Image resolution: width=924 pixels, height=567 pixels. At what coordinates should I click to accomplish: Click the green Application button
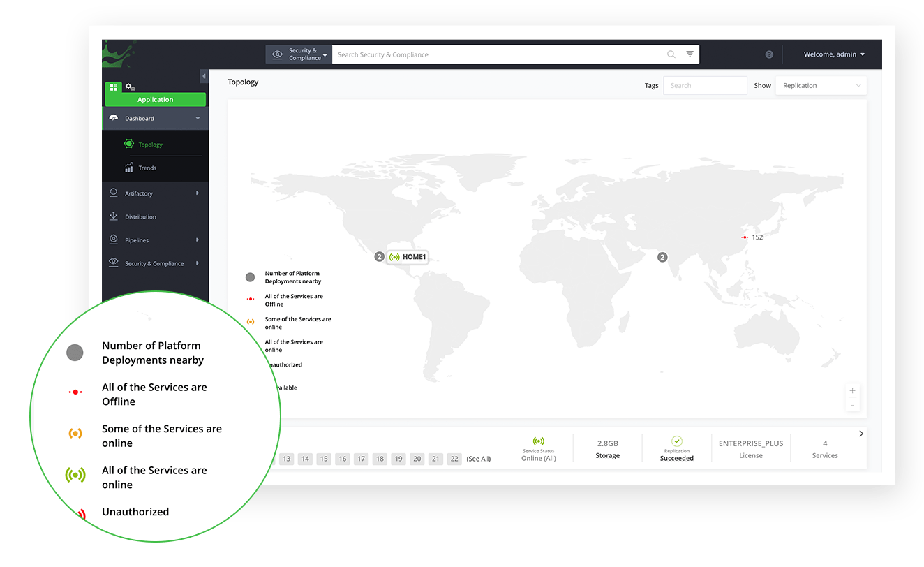[155, 100]
